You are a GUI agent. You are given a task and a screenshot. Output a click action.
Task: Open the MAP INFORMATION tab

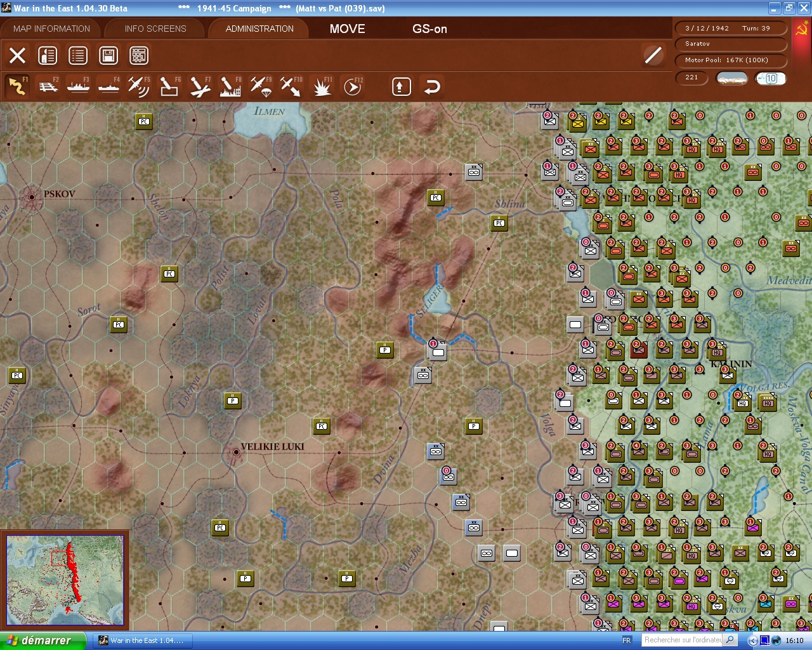tap(51, 29)
